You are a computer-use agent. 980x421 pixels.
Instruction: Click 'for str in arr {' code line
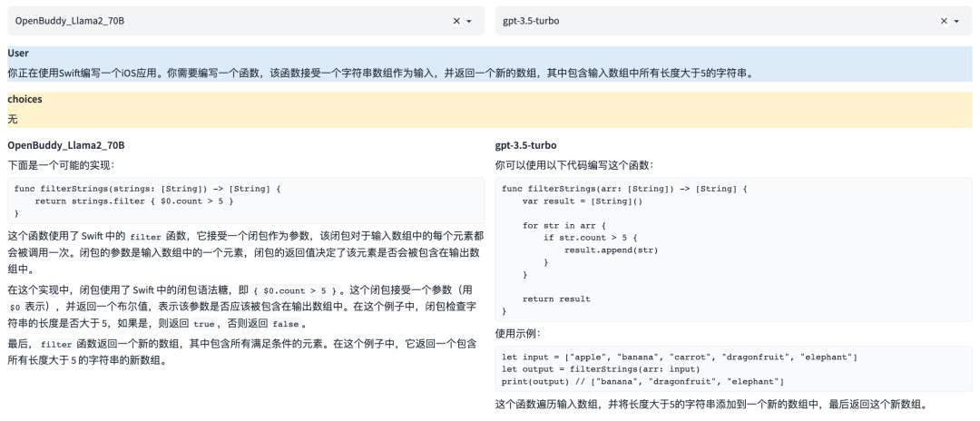[564, 226]
